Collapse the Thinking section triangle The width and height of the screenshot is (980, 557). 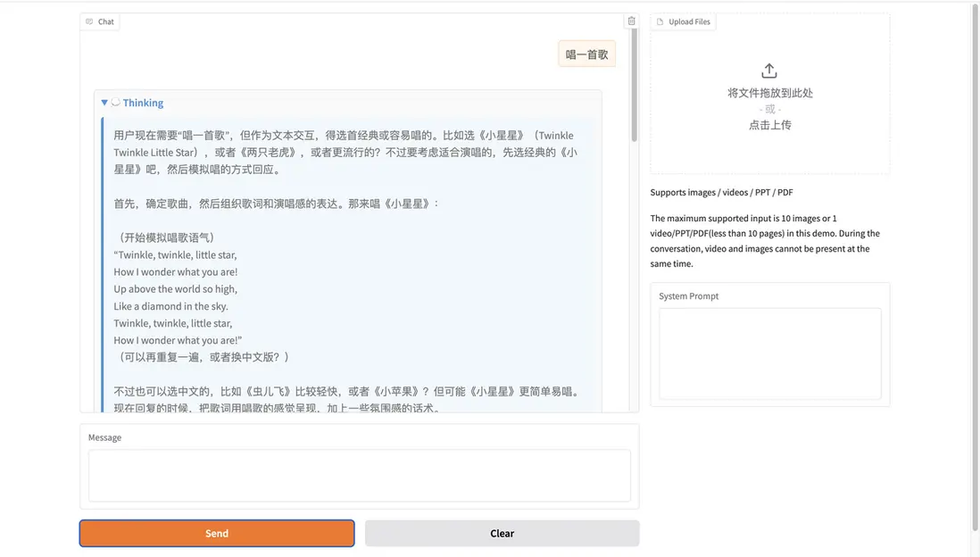coord(104,103)
